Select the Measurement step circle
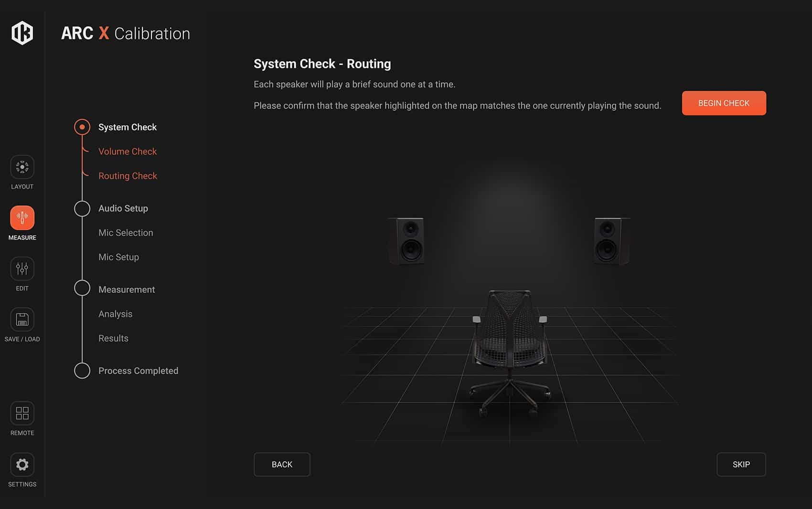 pyautogui.click(x=82, y=288)
